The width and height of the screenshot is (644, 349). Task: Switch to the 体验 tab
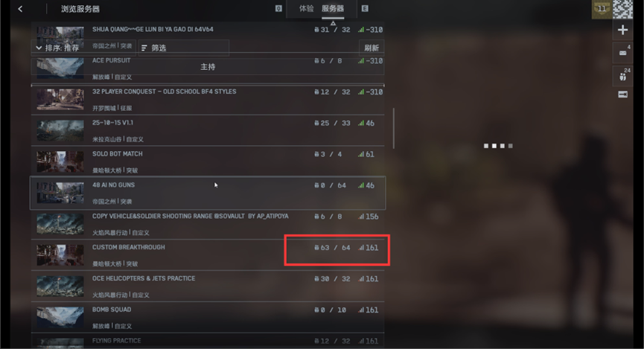click(306, 9)
